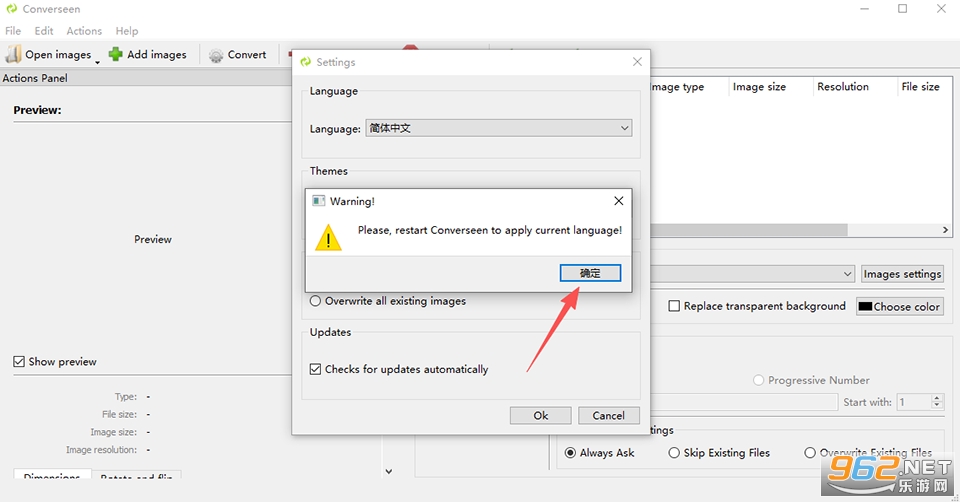The height and width of the screenshot is (502, 960).
Task: Open the Actions menu
Action: (x=84, y=31)
